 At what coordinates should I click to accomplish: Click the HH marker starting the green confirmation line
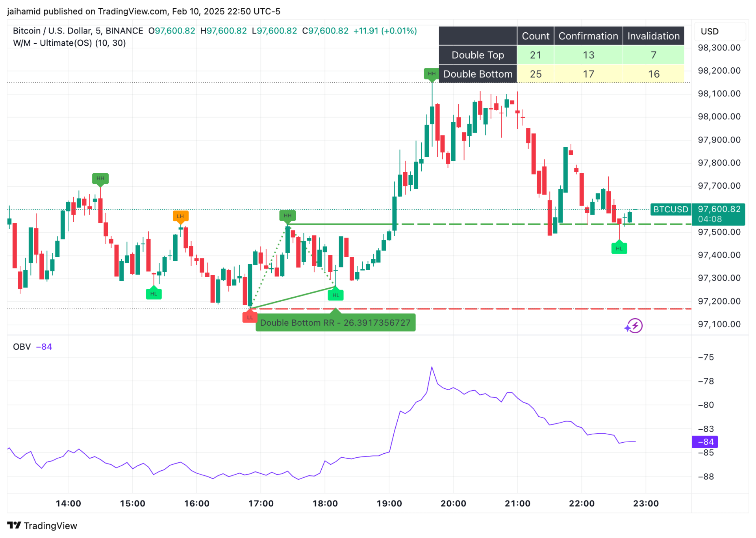pos(287,216)
